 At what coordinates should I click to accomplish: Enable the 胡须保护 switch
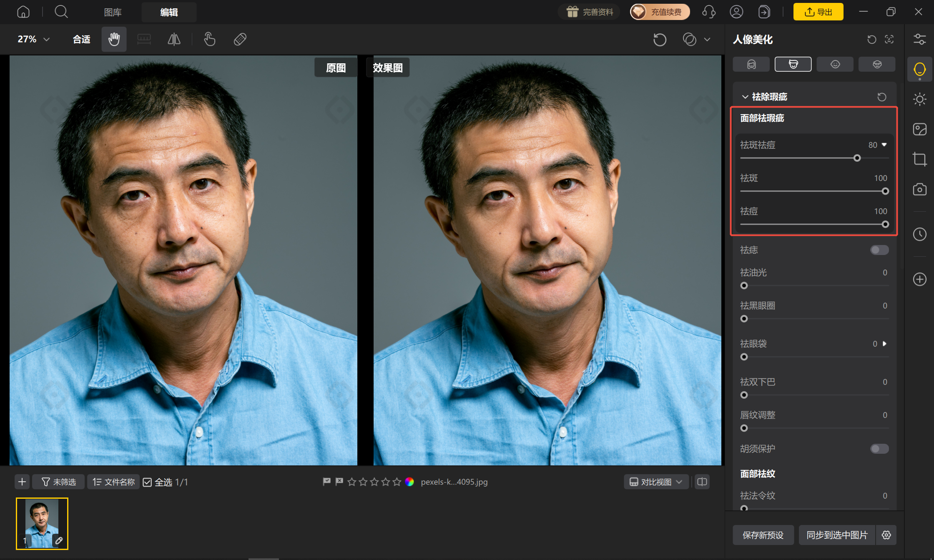click(x=879, y=449)
